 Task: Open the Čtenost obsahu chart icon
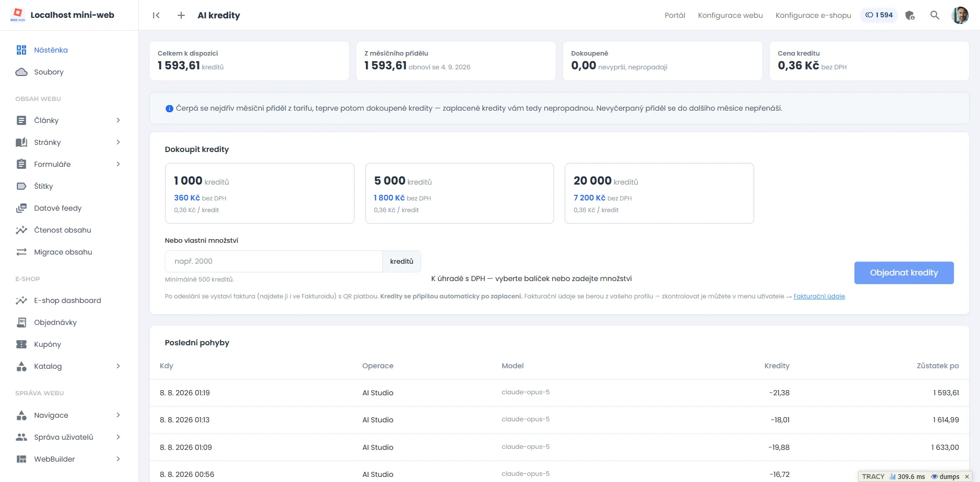(21, 230)
